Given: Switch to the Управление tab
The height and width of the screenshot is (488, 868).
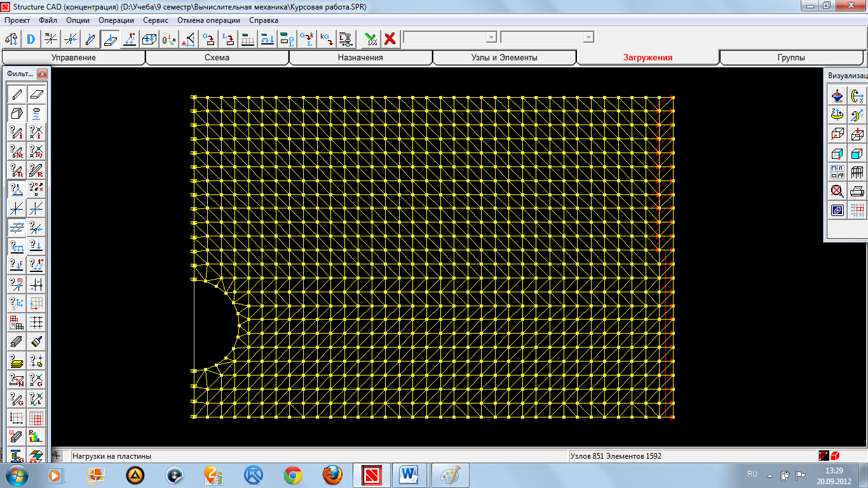Looking at the screenshot, I should [74, 57].
